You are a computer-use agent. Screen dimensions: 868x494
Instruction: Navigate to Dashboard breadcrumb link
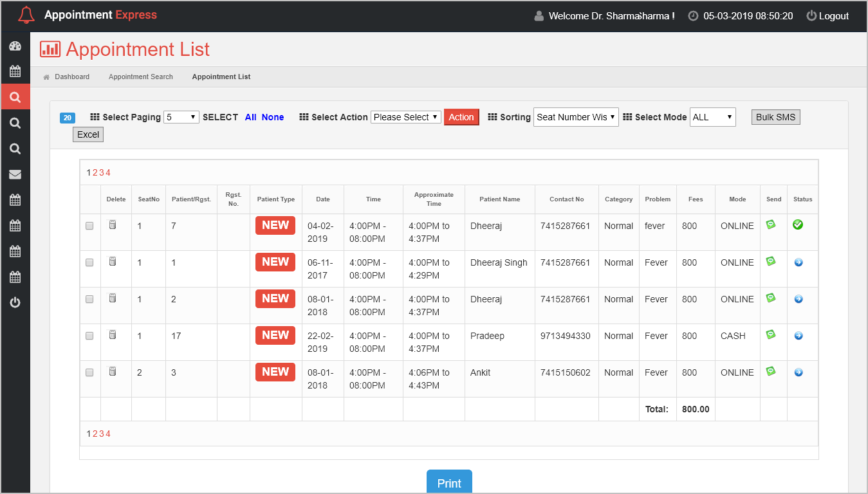pyautogui.click(x=71, y=77)
